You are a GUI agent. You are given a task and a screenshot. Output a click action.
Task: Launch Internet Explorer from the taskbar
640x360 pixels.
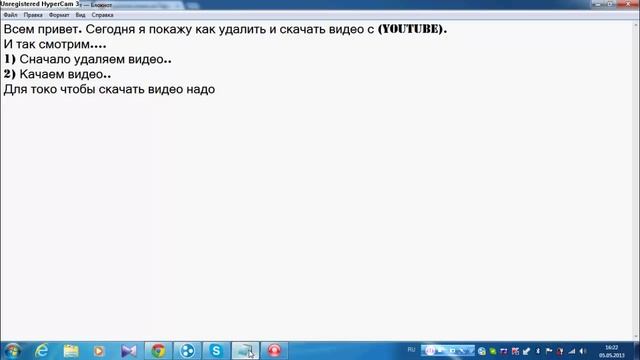point(42,351)
